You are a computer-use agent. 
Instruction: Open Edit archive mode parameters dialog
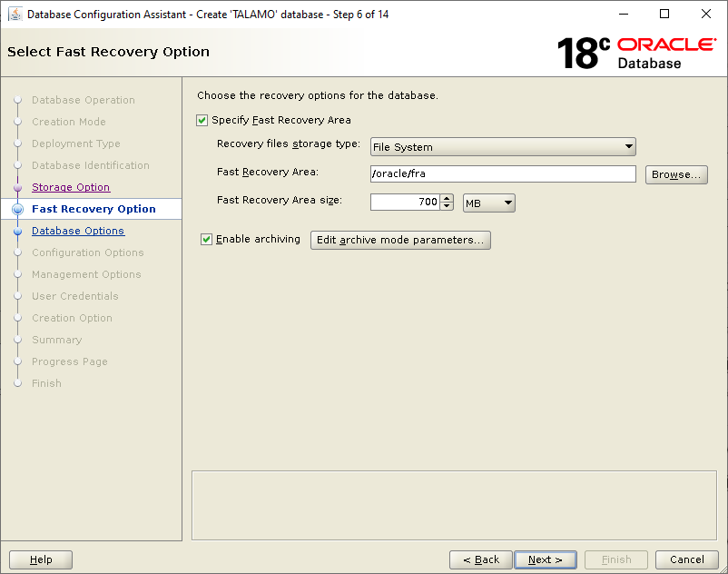pyautogui.click(x=400, y=240)
